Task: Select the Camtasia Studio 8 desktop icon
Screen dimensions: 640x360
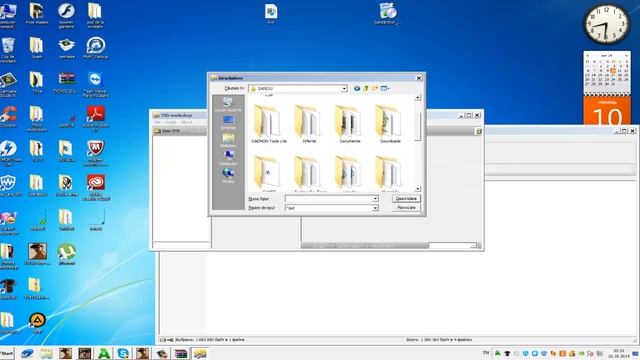Action: point(8,84)
